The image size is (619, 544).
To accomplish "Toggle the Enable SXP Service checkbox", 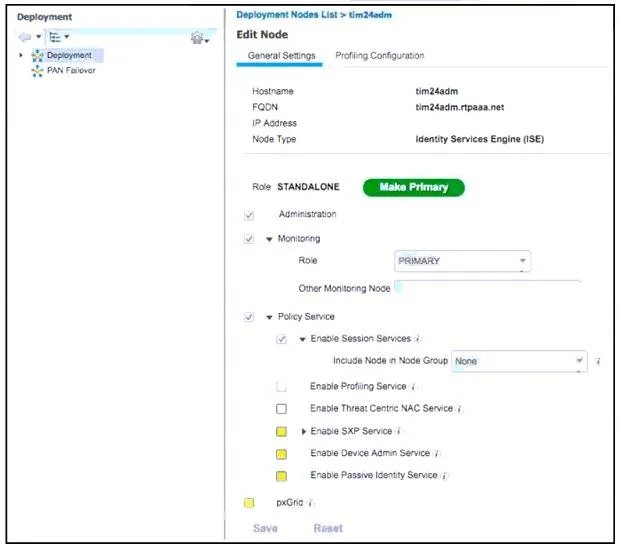I will click(281, 431).
